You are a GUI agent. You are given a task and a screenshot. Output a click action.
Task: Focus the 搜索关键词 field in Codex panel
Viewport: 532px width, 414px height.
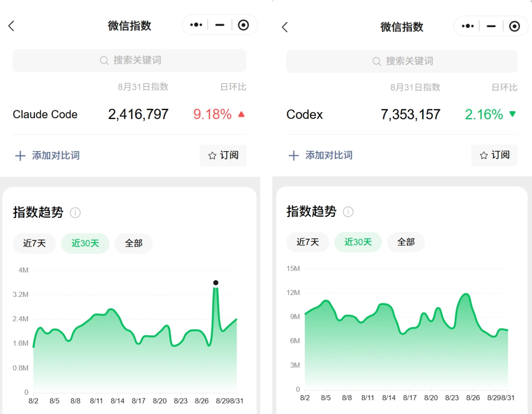(402, 62)
